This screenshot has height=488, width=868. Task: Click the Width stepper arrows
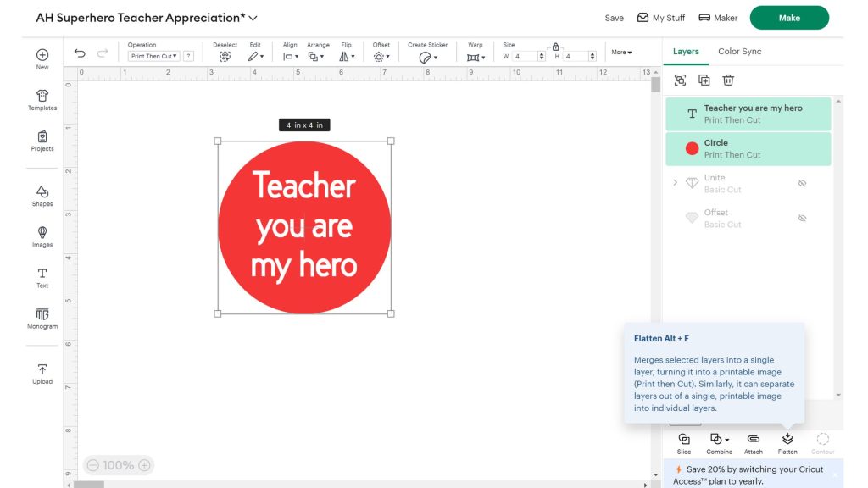(x=542, y=56)
